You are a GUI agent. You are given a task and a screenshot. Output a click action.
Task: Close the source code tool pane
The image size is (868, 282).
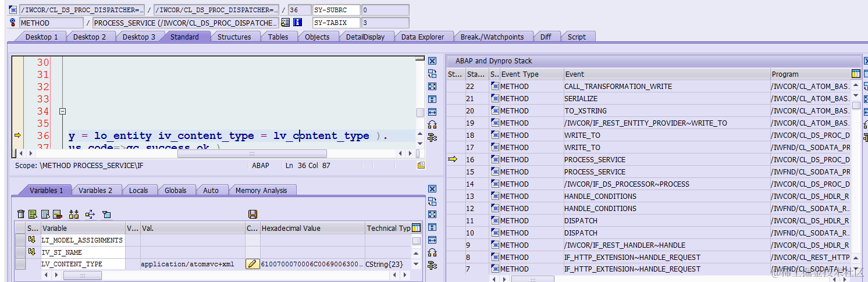(x=432, y=61)
